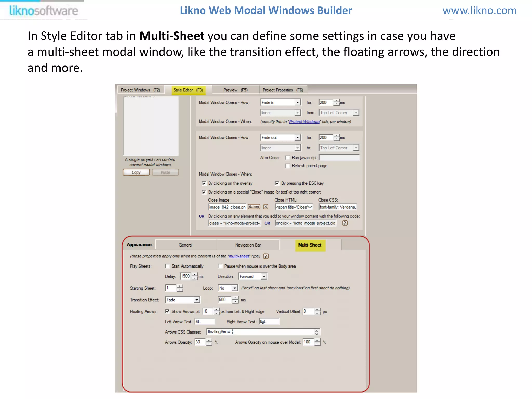The width and height of the screenshot is (532, 399).
Task: Open help icon beside multi-sheet note
Action: tap(266, 256)
